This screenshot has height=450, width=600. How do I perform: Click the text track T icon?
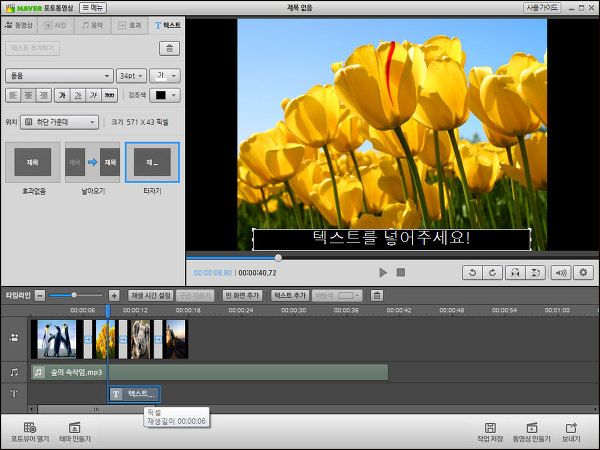14,394
